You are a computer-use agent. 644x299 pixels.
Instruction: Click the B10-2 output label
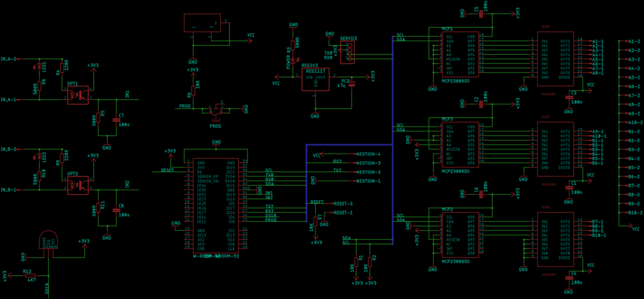634,213
